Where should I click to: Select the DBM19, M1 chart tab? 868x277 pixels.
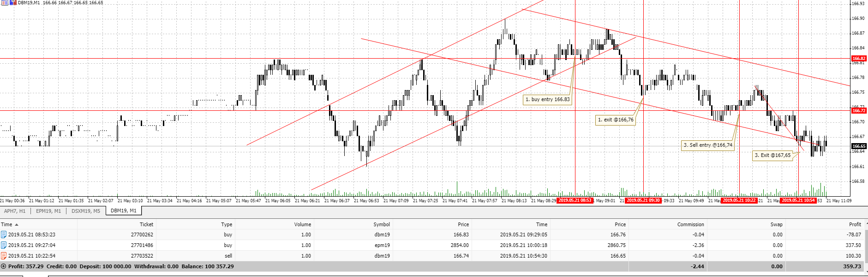point(124,211)
